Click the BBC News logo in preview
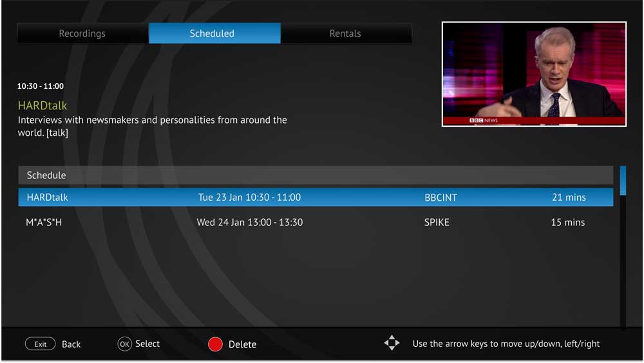Screen dimensions: 644x363 click(x=483, y=120)
